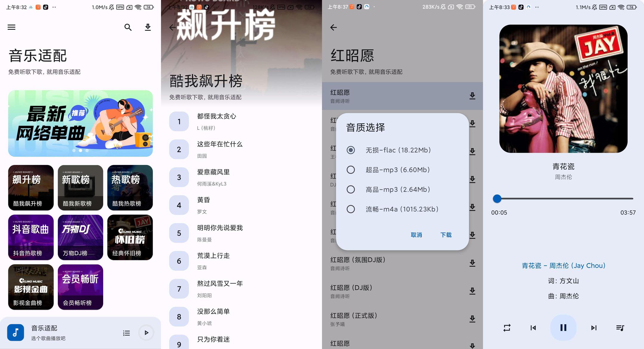Open the hamburger menu icon
Screen dimensions: 644x349
coord(11,27)
